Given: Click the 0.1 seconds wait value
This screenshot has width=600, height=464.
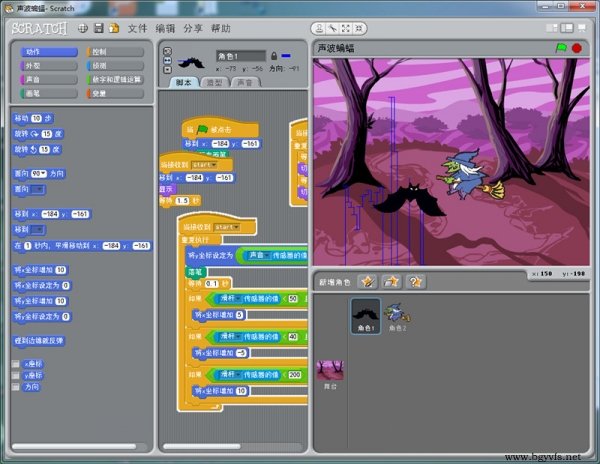Looking at the screenshot, I should pos(212,284).
